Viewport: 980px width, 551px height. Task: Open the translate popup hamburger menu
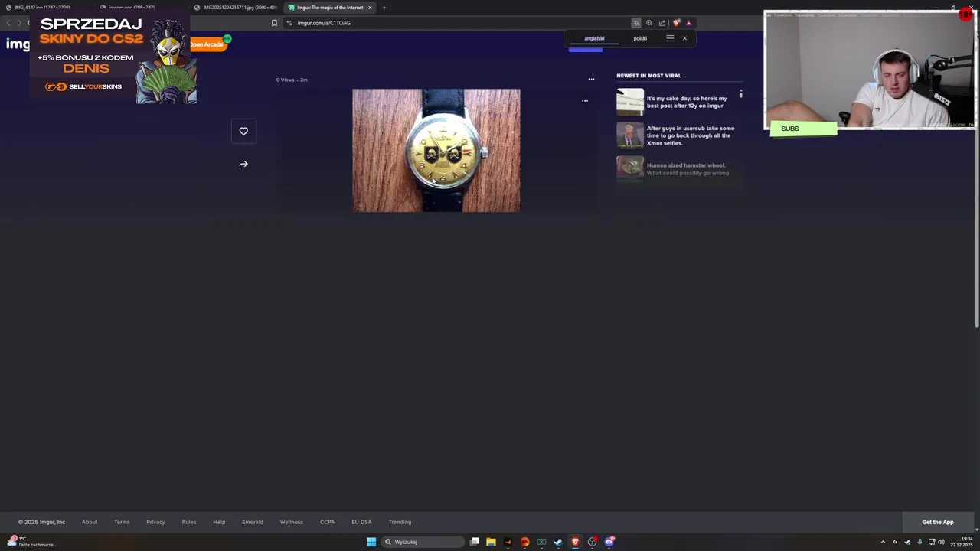click(x=670, y=38)
